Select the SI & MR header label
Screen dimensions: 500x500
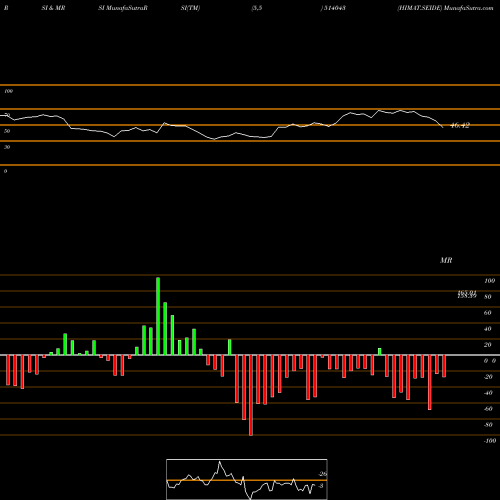[x=53, y=8]
